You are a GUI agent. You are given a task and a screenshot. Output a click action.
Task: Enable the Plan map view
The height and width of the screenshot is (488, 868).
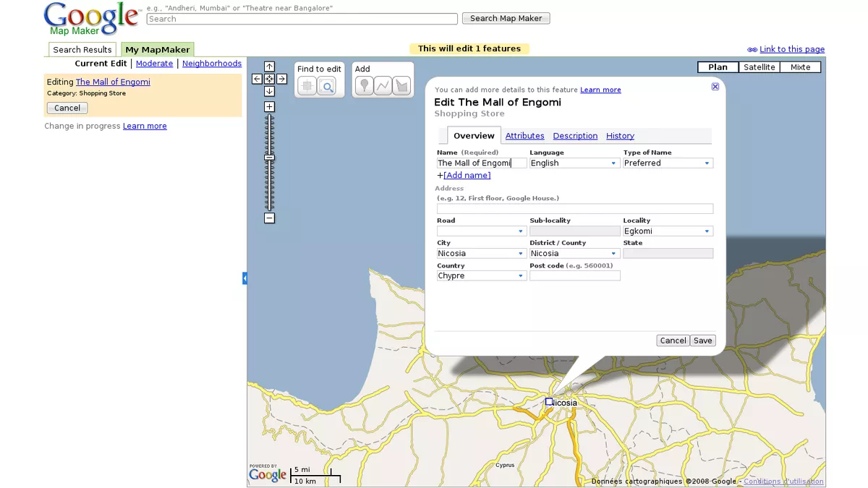pyautogui.click(x=717, y=67)
